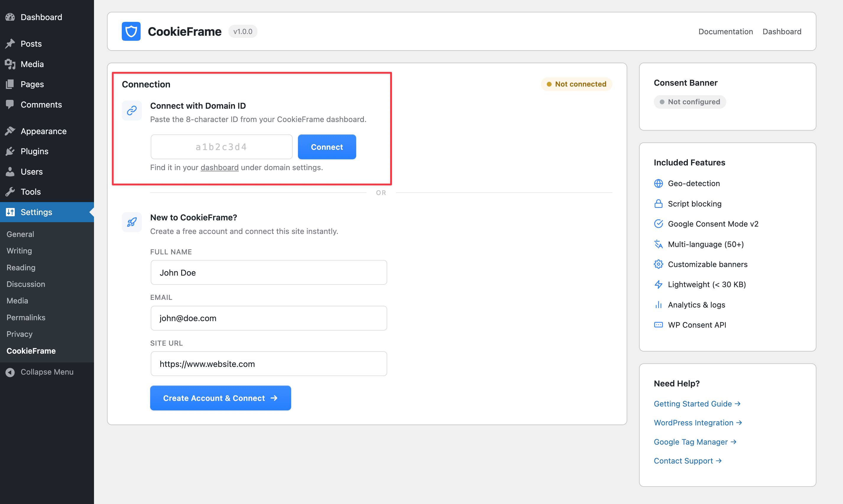Image resolution: width=843 pixels, height=504 pixels.
Task: Click the Plugins plug icon
Action: point(10,151)
